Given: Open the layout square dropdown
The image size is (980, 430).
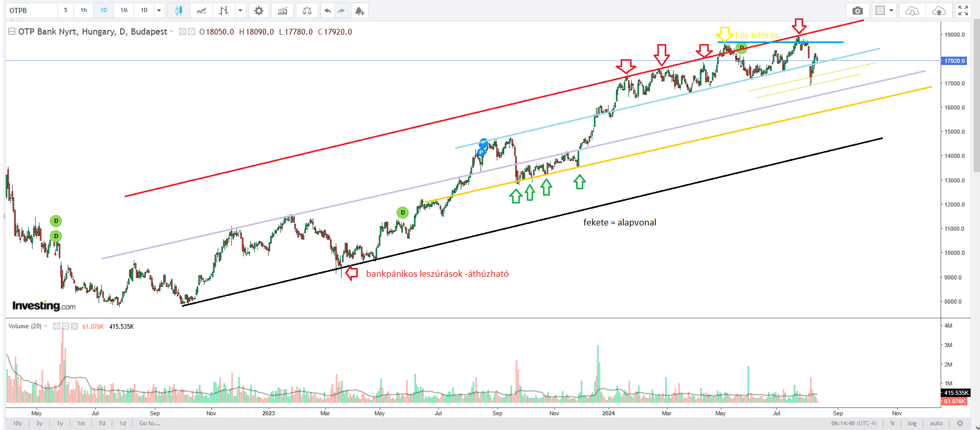Looking at the screenshot, I should coord(884,10).
